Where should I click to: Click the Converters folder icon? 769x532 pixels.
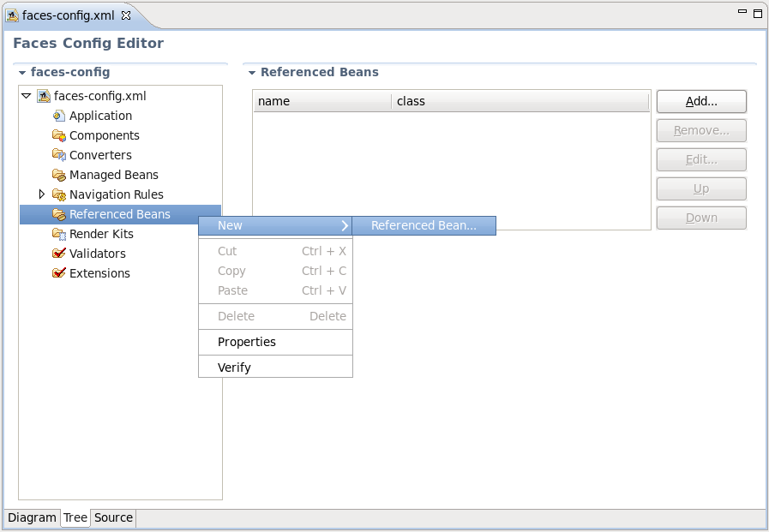(x=59, y=155)
